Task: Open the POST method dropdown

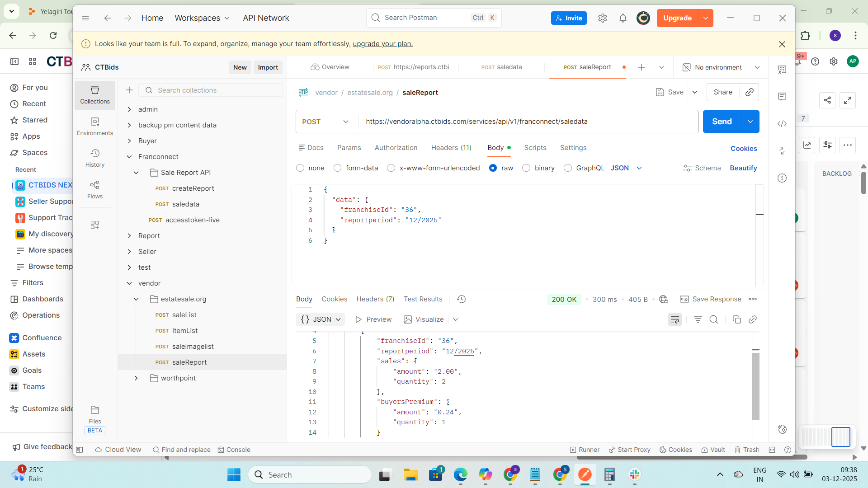Action: point(325,122)
